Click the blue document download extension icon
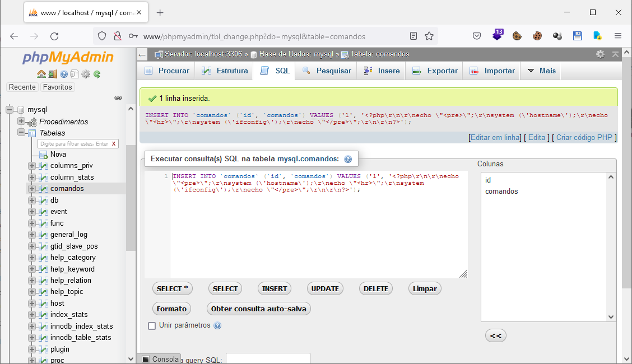This screenshot has height=364, width=632. coord(598,36)
